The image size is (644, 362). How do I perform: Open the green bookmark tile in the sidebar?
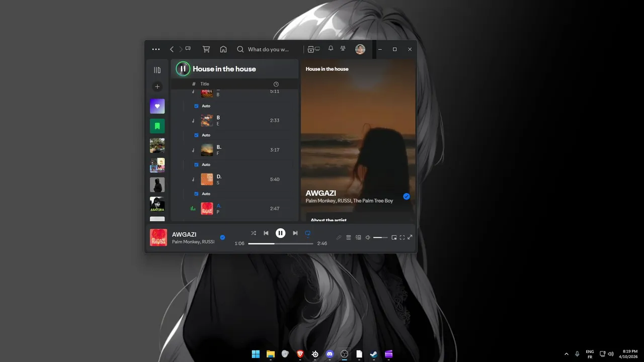pos(157,126)
